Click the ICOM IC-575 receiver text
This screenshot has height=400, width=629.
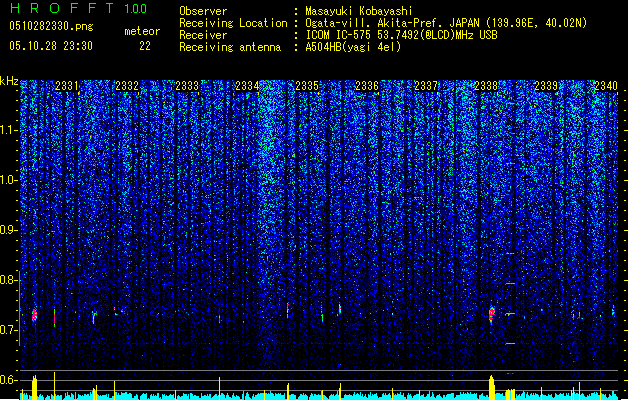pyautogui.click(x=401, y=35)
